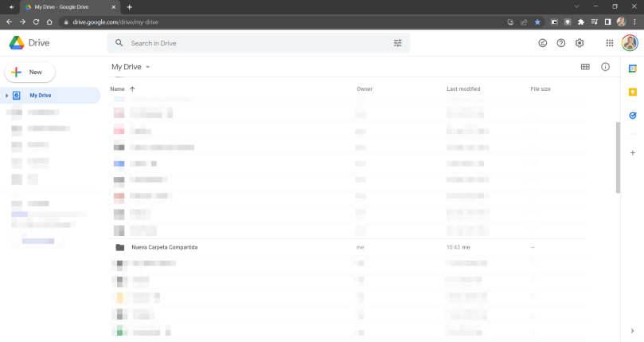
Task: Open a new browser tab
Action: tap(130, 7)
